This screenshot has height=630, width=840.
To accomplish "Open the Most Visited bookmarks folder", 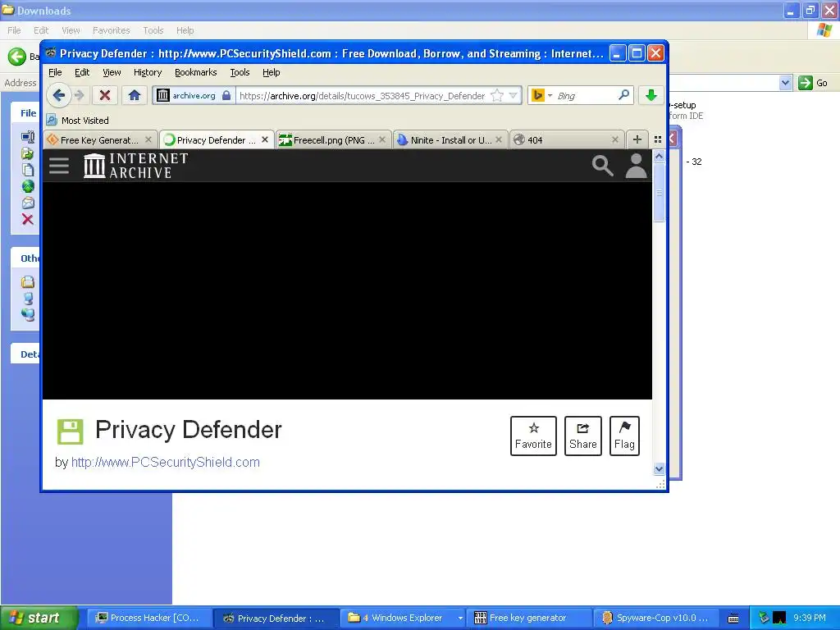I will click(78, 121).
